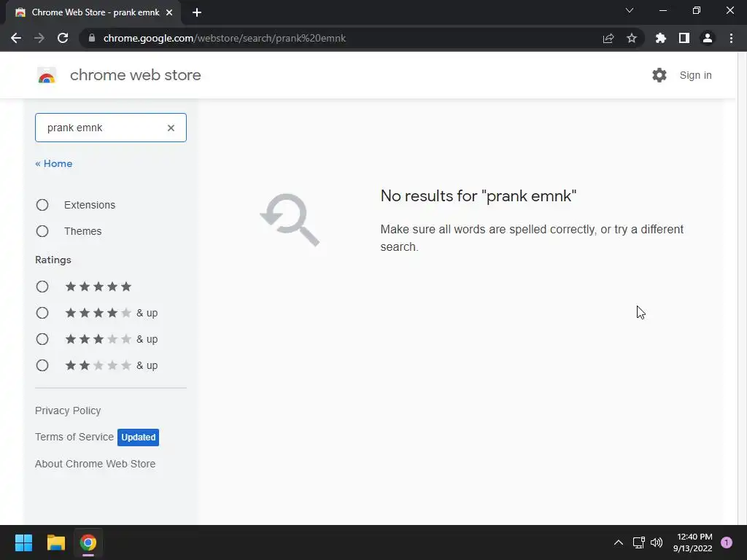Click the 'No results for' heading

(x=479, y=195)
